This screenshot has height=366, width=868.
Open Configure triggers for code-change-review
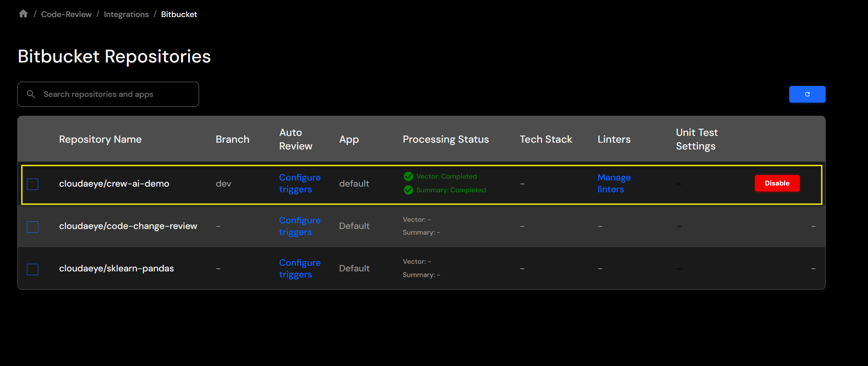(299, 226)
